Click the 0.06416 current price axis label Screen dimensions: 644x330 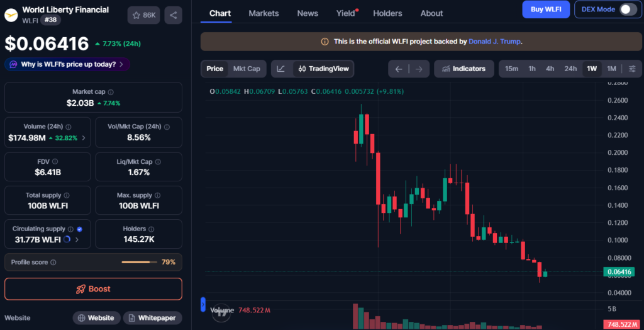(619, 272)
